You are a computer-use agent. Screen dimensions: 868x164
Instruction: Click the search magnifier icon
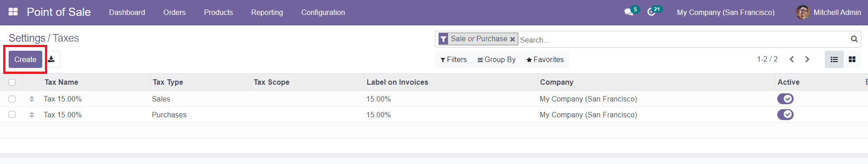854,39
